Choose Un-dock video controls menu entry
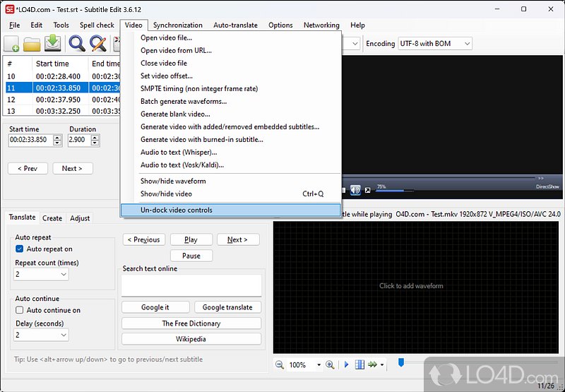The image size is (565, 392). pyautogui.click(x=231, y=210)
